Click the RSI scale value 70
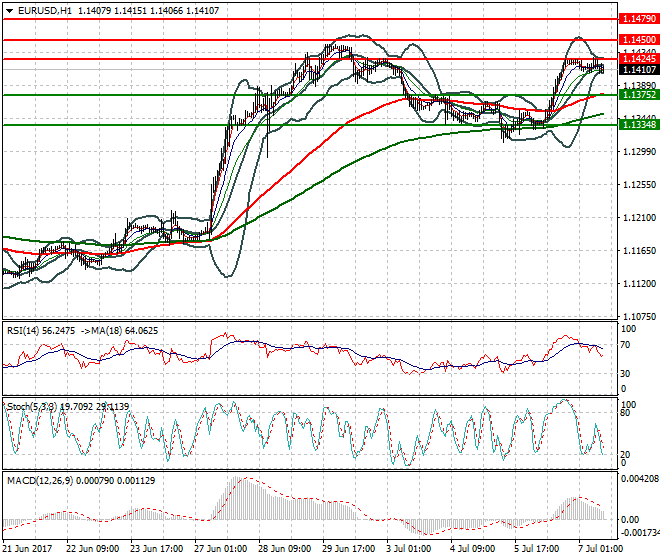Screen dimensions: 660x560 click(x=626, y=345)
